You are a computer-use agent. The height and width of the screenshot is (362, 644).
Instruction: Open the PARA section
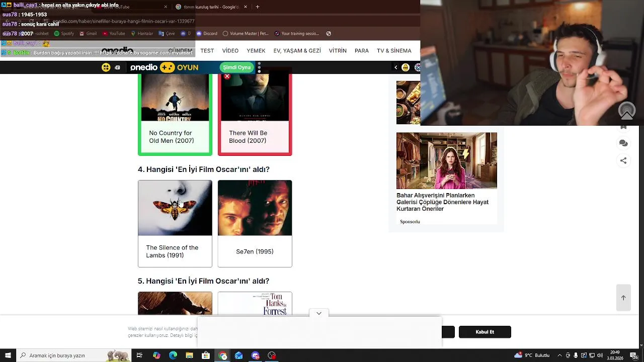pyautogui.click(x=362, y=51)
